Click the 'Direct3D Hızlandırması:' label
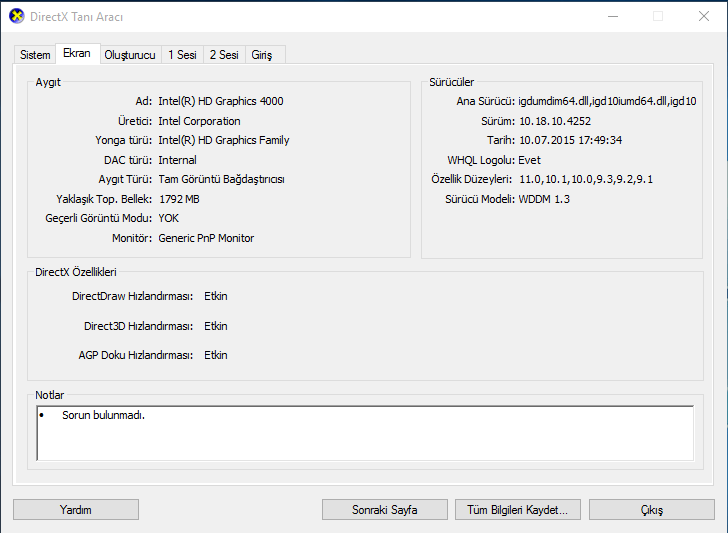This screenshot has width=728, height=533. coord(138,326)
